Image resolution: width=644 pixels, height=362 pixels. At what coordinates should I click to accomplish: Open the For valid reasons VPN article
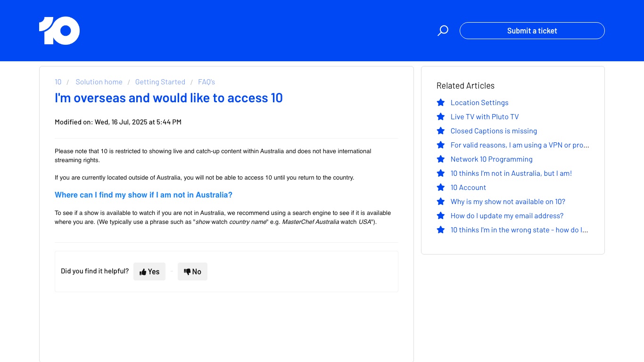pyautogui.click(x=520, y=145)
